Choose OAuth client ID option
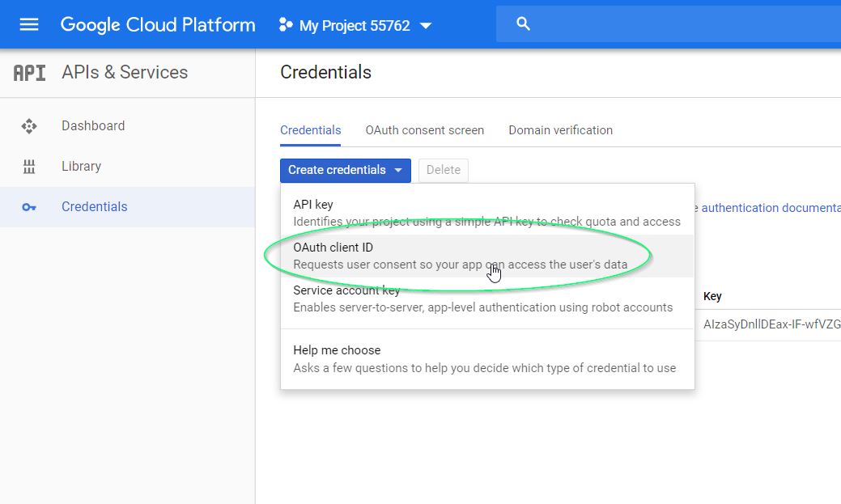Screen dimensions: 841x504 click(x=487, y=256)
